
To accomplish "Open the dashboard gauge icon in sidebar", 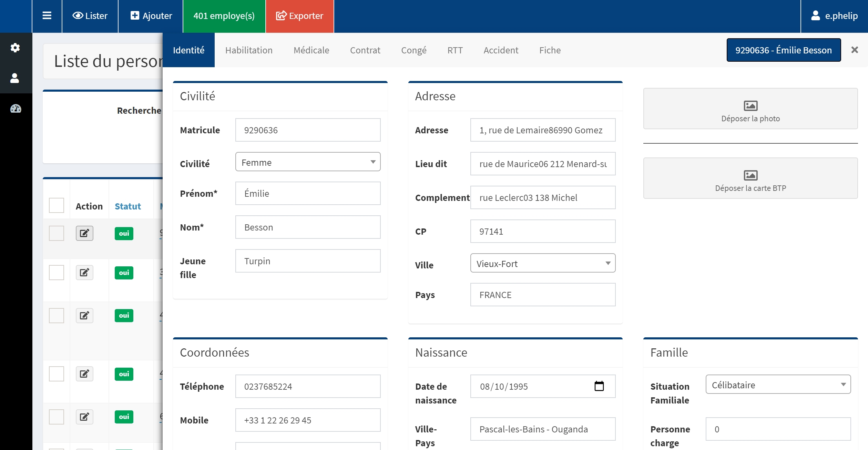I will [16, 109].
